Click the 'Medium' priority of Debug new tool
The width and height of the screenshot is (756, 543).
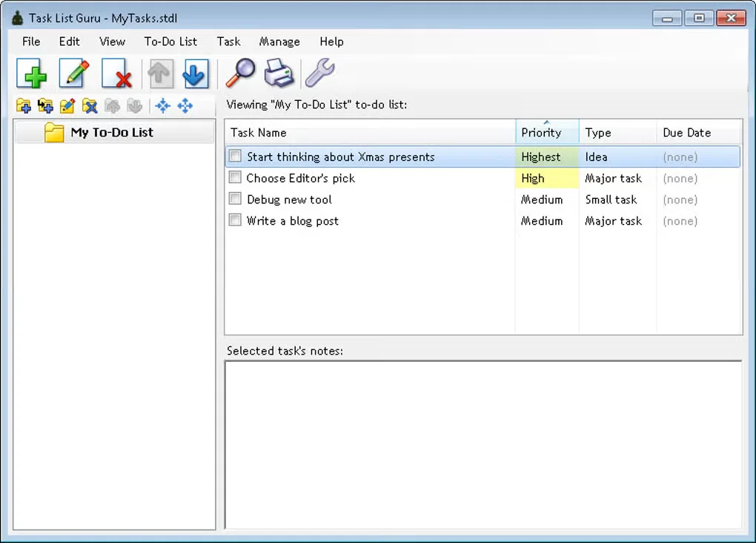[542, 200]
